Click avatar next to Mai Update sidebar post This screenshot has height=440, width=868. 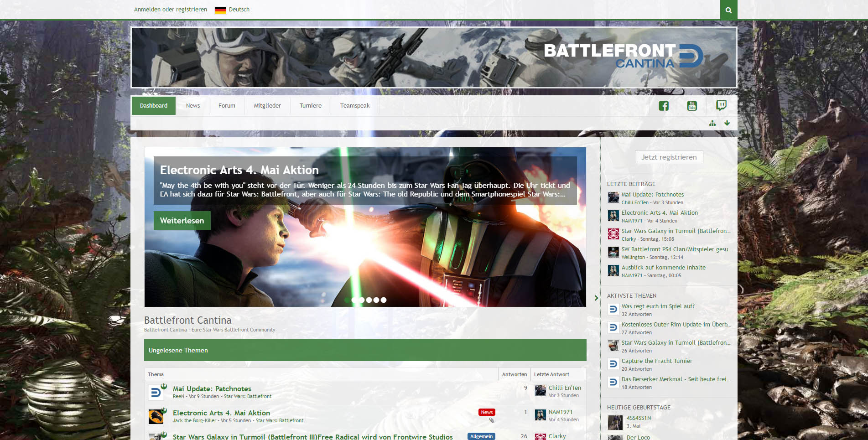point(613,197)
